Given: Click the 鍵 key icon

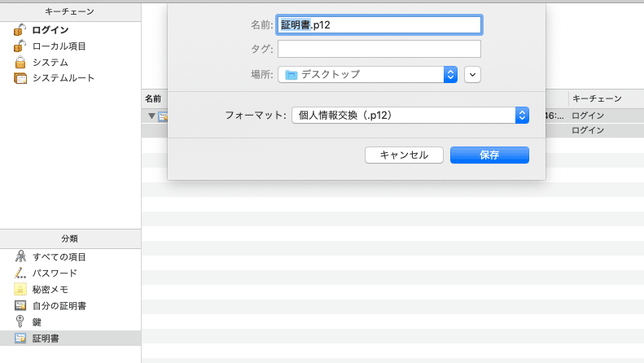Looking at the screenshot, I should pos(20,321).
